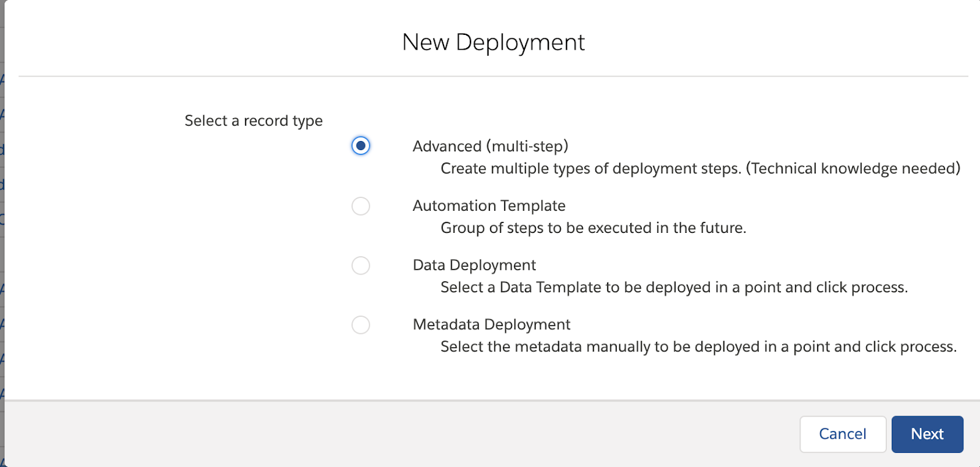Screen dimensions: 980x467
Task: Click the 'Select the metadata manually' description text
Action: pos(698,347)
